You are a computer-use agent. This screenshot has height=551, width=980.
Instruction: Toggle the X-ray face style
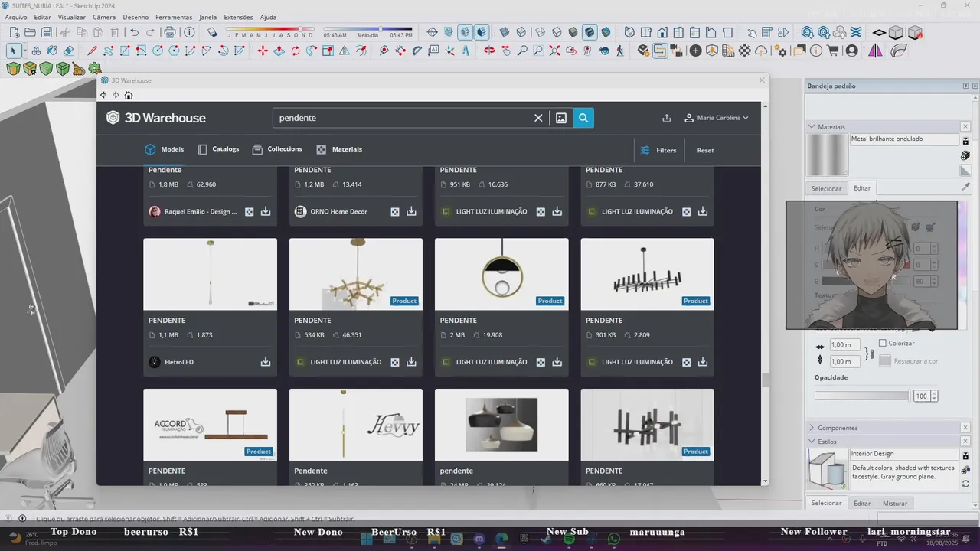coord(505,32)
